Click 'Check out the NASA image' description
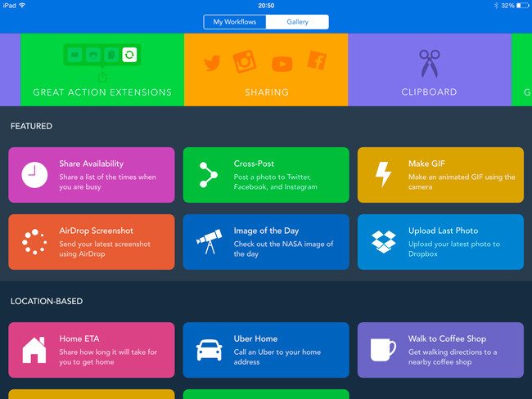532x399 pixels. 283,249
